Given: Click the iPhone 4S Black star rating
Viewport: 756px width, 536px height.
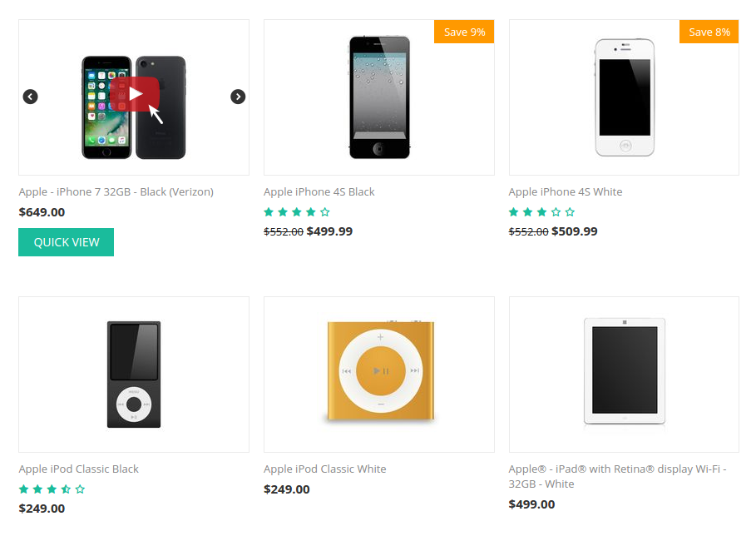Looking at the screenshot, I should click(297, 211).
